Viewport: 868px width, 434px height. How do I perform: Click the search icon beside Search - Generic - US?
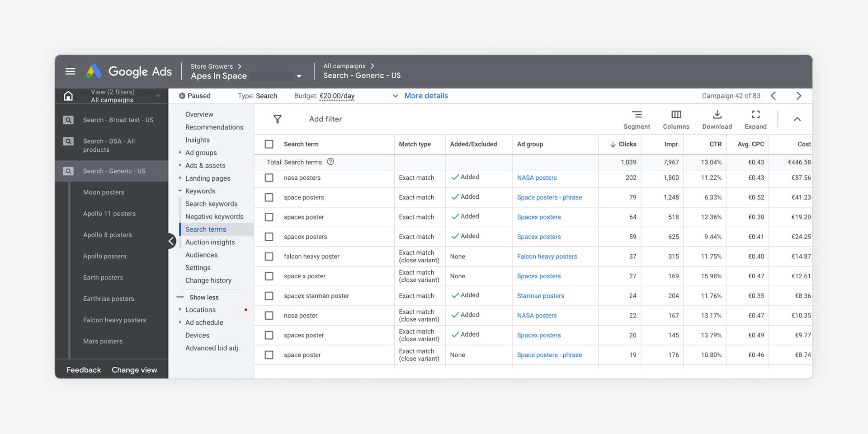point(68,171)
